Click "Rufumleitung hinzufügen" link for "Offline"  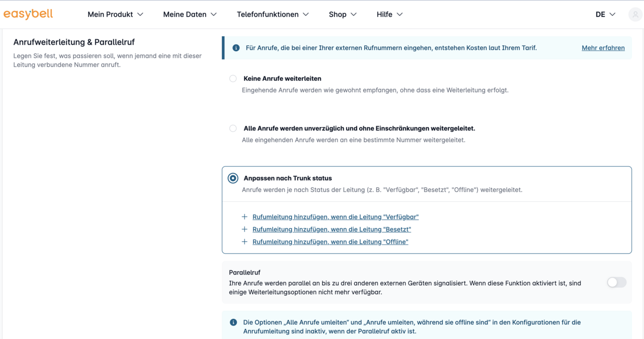330,242
